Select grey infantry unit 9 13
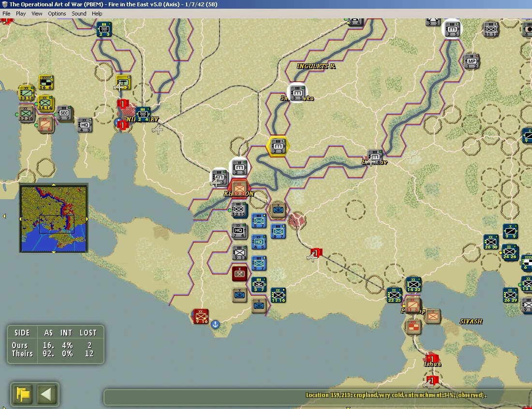 [x=239, y=253]
